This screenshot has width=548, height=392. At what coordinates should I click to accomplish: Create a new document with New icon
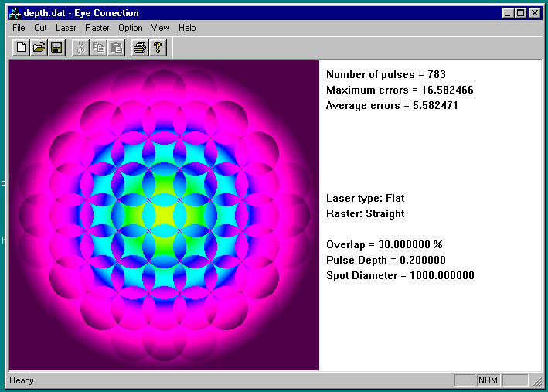(x=21, y=47)
